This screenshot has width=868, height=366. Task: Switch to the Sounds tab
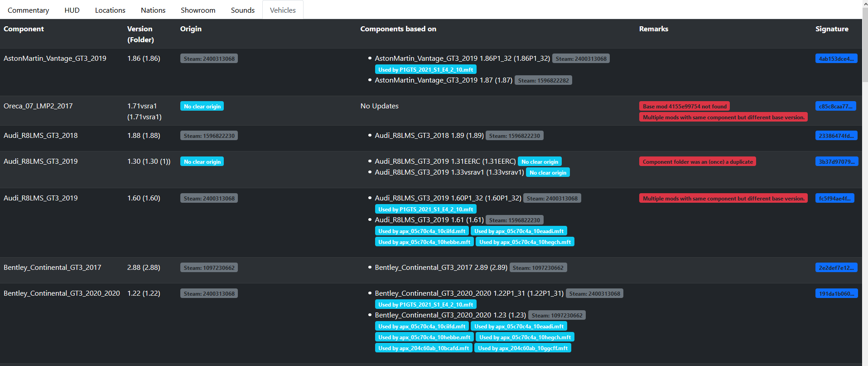pyautogui.click(x=242, y=10)
